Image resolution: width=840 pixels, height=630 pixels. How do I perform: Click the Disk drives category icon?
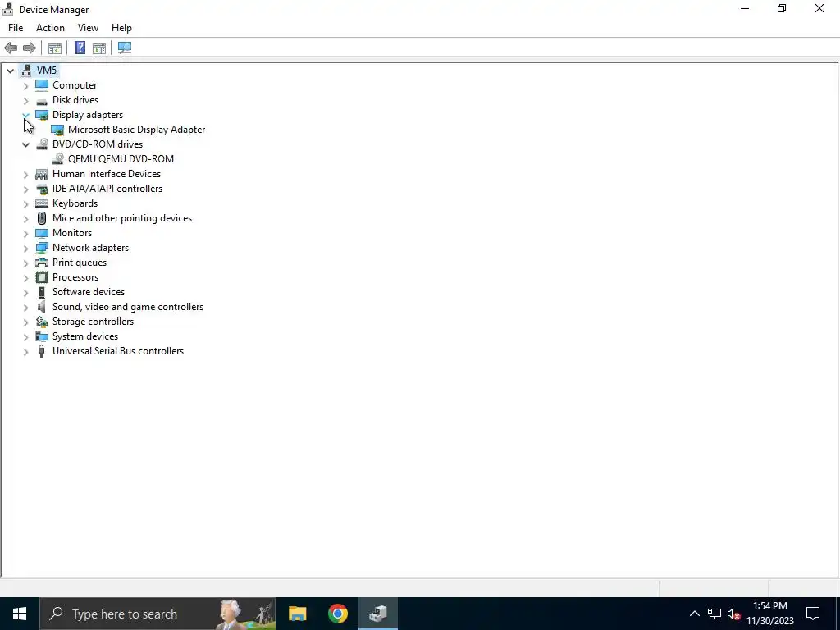[x=42, y=100]
